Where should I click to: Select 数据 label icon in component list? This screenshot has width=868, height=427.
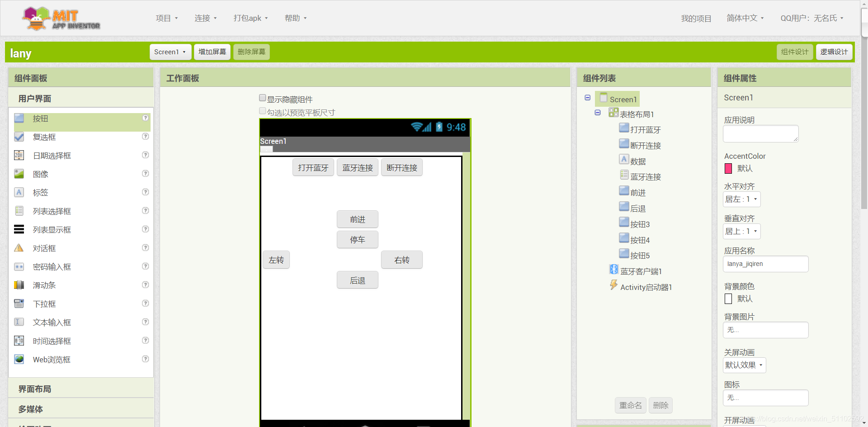click(624, 160)
